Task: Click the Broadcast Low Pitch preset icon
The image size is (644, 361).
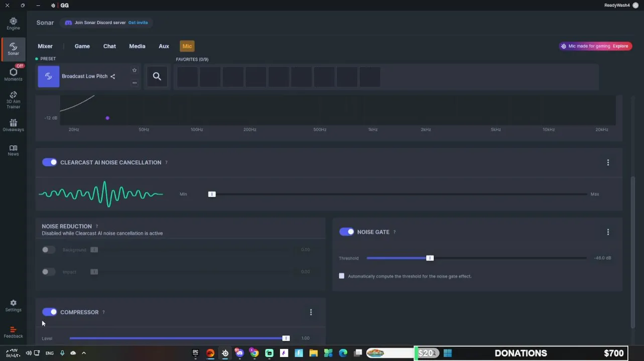Action: tap(49, 76)
